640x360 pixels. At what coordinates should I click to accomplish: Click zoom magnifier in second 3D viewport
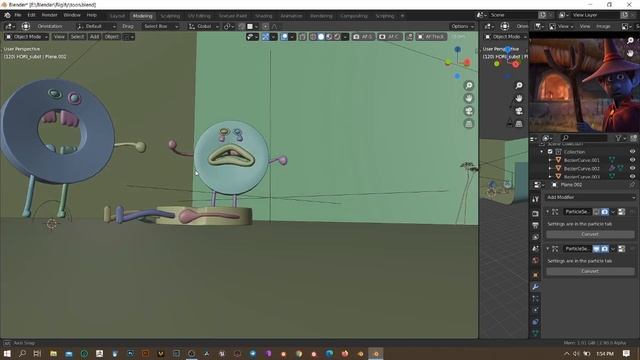coord(519,85)
